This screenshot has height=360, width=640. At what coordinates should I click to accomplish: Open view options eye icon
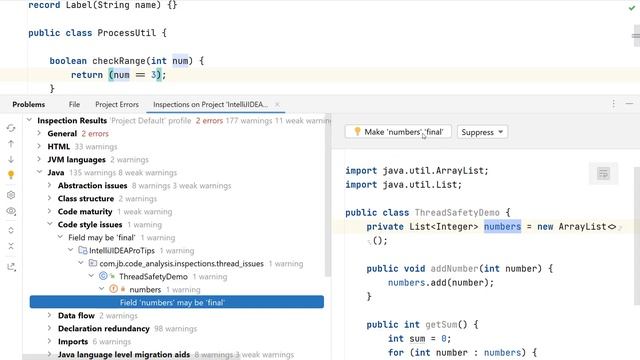(x=11, y=211)
